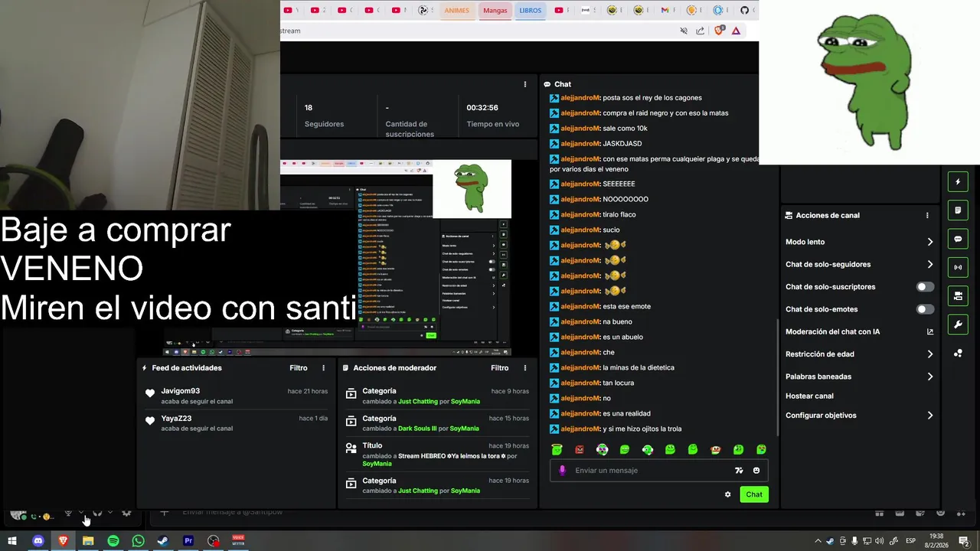Click the clipboard icon in right sidebar
This screenshot has height=551, width=980.
(958, 210)
